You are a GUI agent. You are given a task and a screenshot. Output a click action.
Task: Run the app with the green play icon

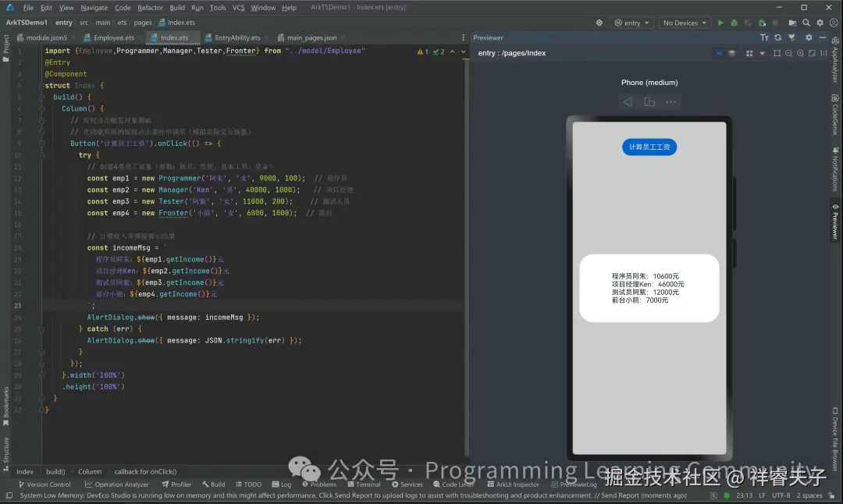click(x=720, y=23)
